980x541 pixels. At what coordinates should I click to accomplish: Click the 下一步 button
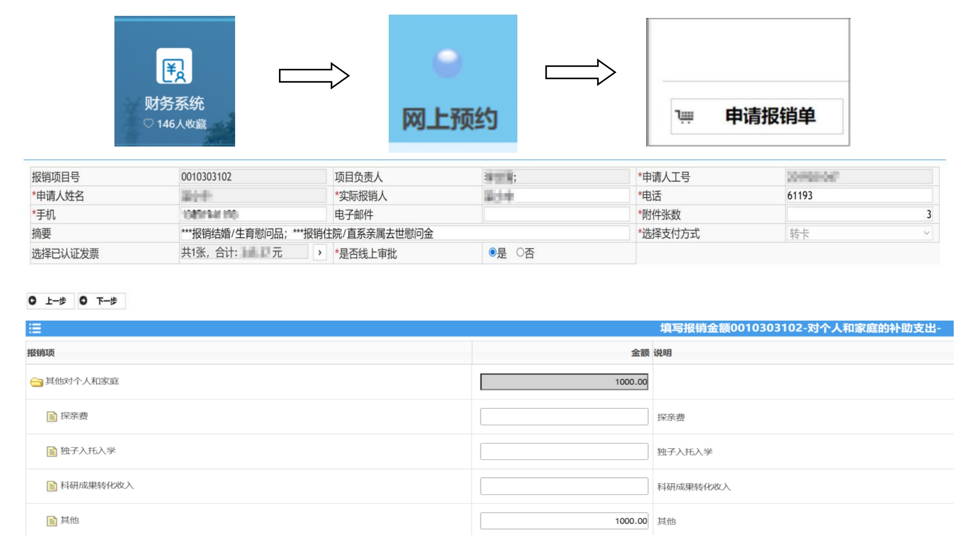point(101,301)
